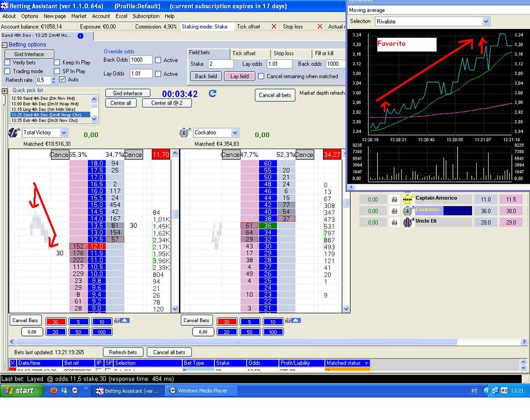The width and height of the screenshot is (530, 420).
Task: Open the Matched status column filter arrow
Action: tap(366, 363)
